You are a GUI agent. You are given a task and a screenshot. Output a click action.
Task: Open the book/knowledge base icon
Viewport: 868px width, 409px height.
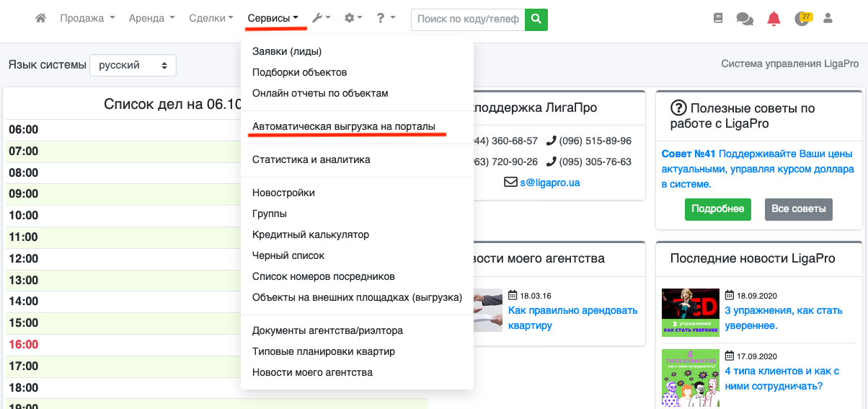click(717, 19)
